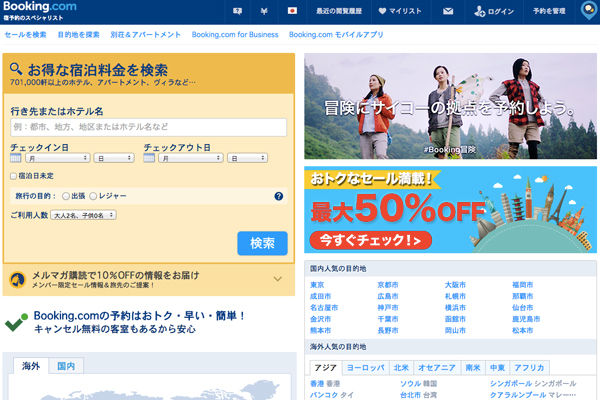This screenshot has width=600, height=400.
Task: Select the 南米 region tab
Action: 473,368
